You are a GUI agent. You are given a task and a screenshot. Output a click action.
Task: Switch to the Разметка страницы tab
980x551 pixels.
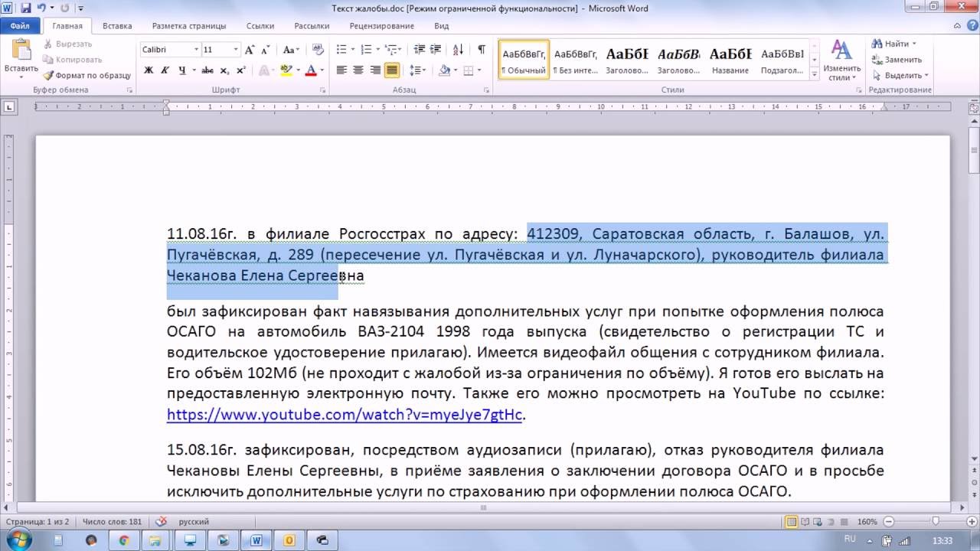(x=190, y=26)
